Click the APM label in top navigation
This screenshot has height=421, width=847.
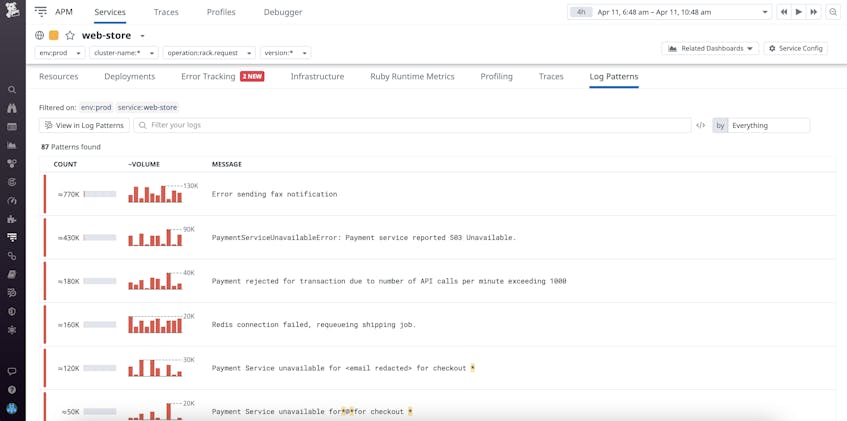pos(64,12)
